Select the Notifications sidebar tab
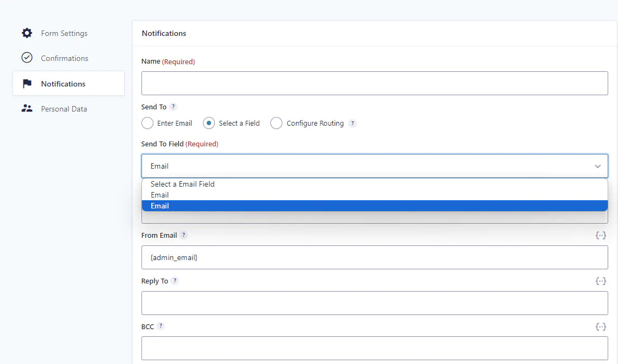This screenshot has height=364, width=618. pyautogui.click(x=63, y=84)
